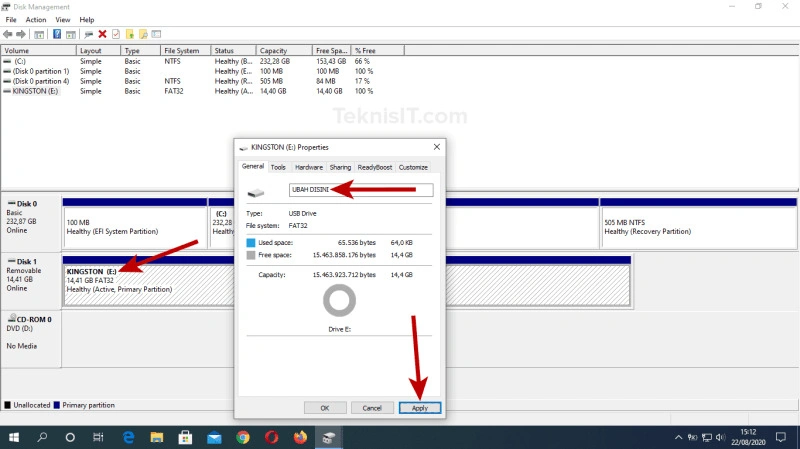Click the Primary partition legend swatch
The height and width of the screenshot is (449, 800).
point(57,405)
